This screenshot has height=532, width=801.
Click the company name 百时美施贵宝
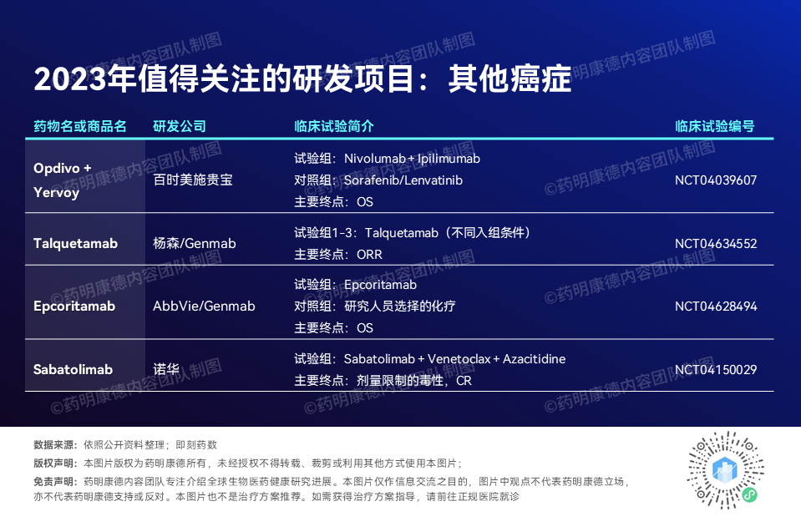click(x=193, y=180)
